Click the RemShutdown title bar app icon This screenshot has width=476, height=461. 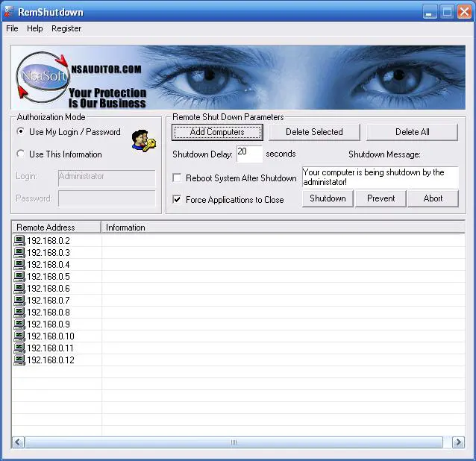coord(9,12)
